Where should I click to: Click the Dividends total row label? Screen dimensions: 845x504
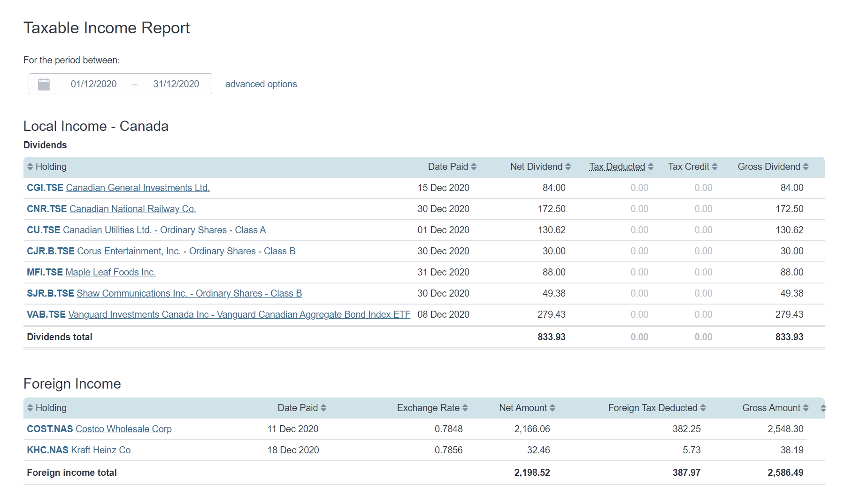pos(60,337)
